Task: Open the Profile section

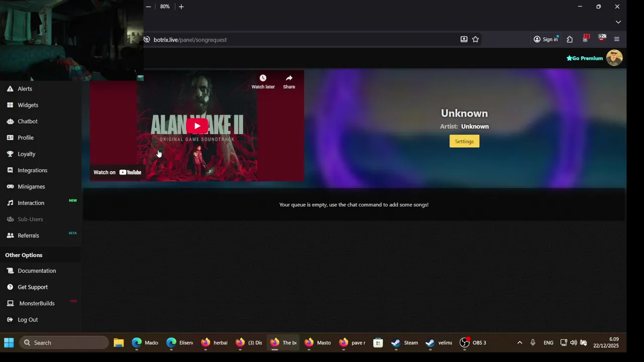Action: (26, 138)
